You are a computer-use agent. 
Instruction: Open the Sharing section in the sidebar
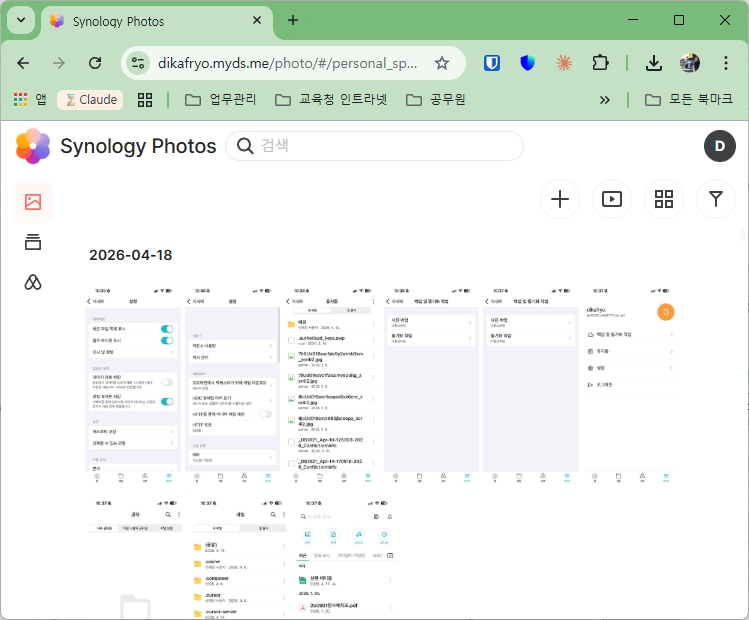(x=33, y=282)
